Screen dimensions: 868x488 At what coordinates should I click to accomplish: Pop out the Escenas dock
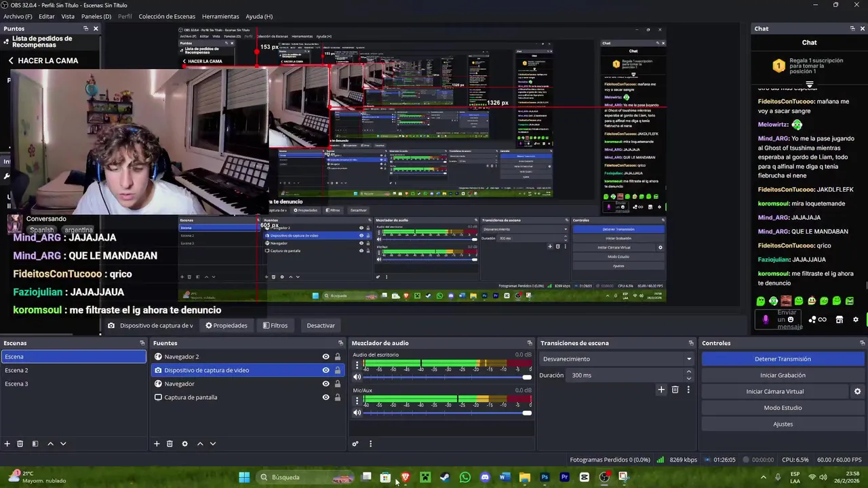(142, 343)
